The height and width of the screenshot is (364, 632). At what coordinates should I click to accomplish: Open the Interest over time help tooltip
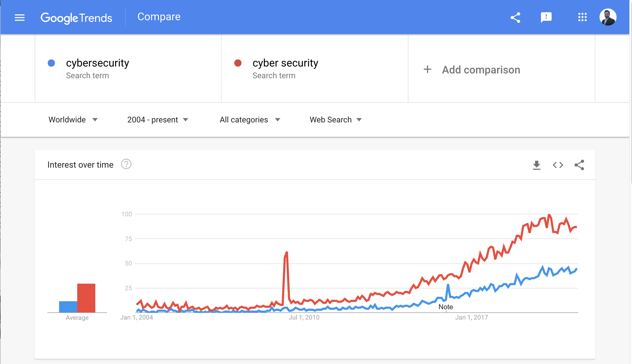pos(126,164)
